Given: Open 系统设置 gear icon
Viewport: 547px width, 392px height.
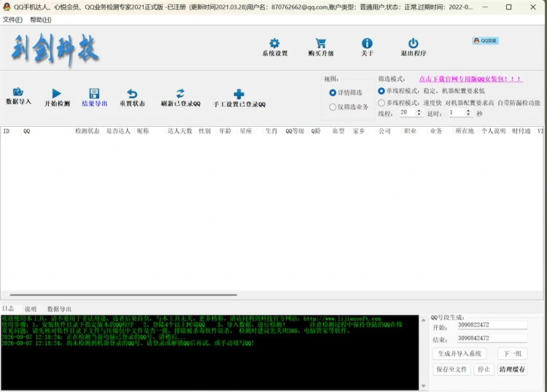Looking at the screenshot, I should (x=274, y=43).
